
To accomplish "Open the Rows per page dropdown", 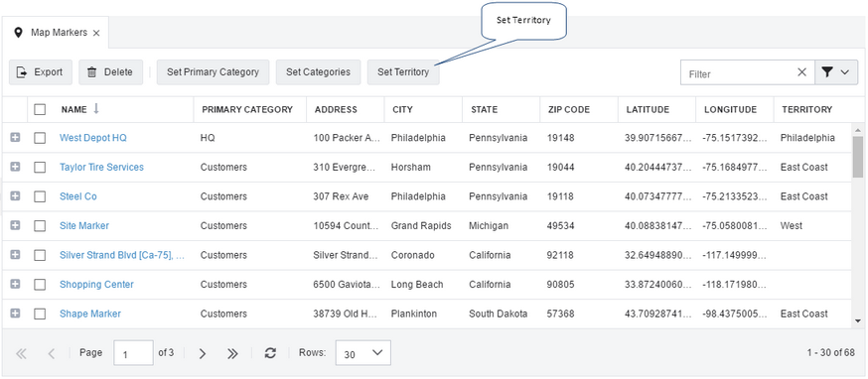I will 363,353.
